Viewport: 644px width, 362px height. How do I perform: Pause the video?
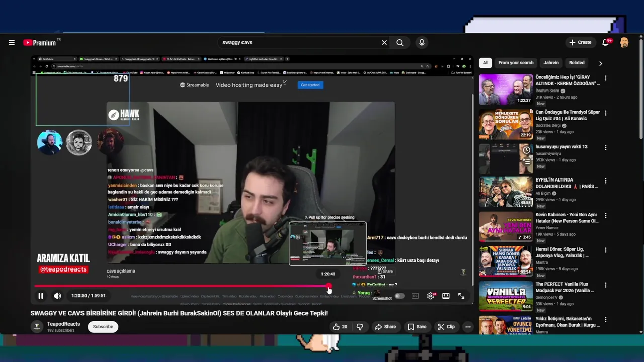(x=41, y=296)
